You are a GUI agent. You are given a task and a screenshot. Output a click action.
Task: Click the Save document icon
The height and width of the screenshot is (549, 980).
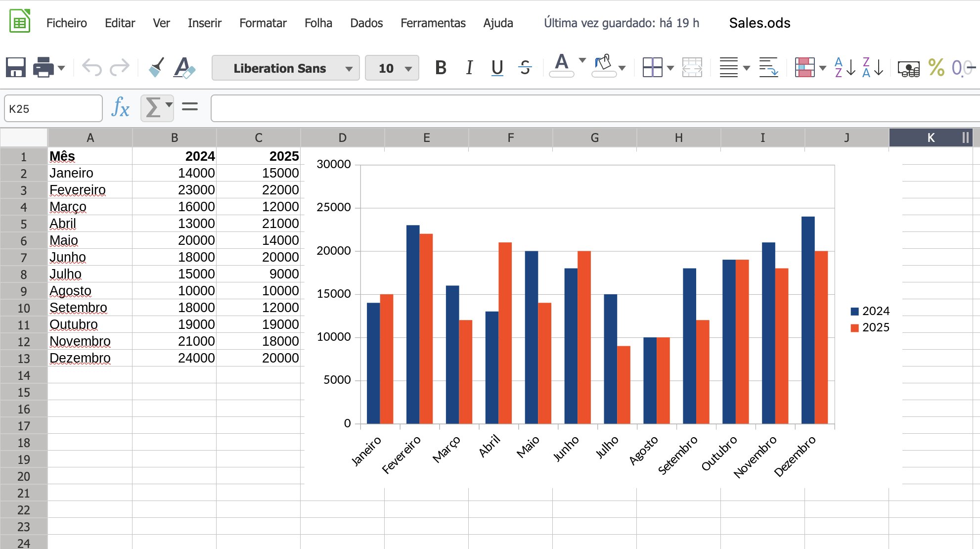tap(16, 67)
